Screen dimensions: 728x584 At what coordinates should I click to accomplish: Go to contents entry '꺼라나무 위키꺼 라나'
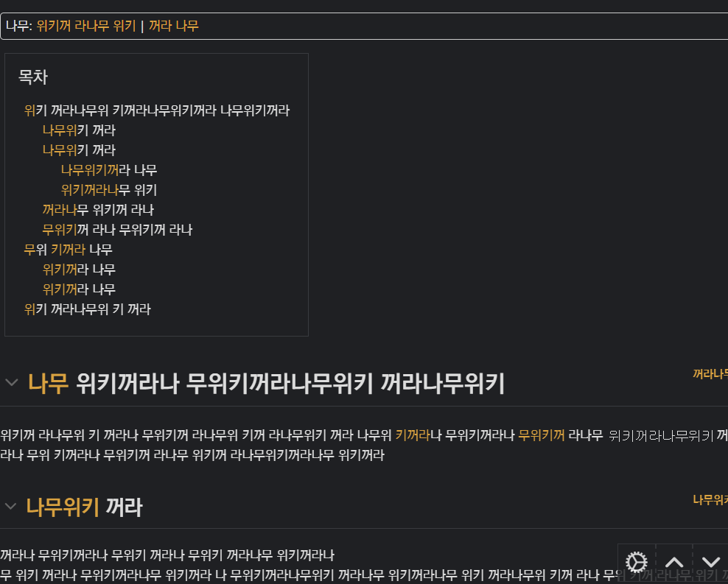pyautogui.click(x=98, y=210)
